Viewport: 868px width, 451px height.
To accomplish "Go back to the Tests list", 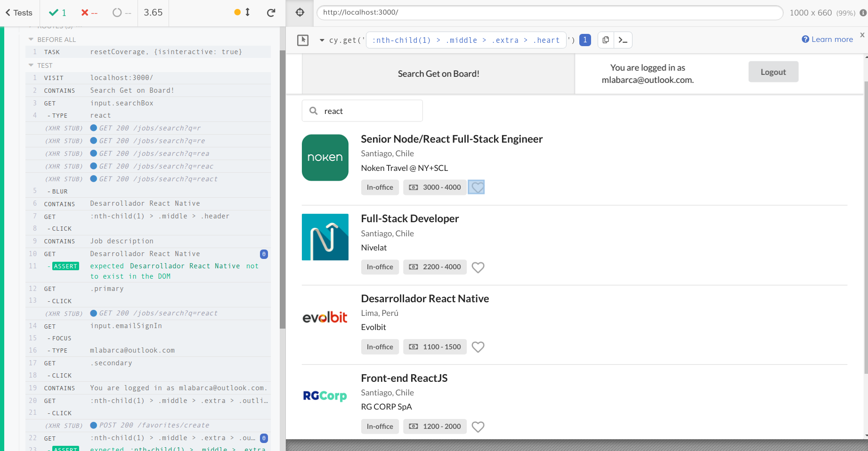I will pyautogui.click(x=19, y=13).
